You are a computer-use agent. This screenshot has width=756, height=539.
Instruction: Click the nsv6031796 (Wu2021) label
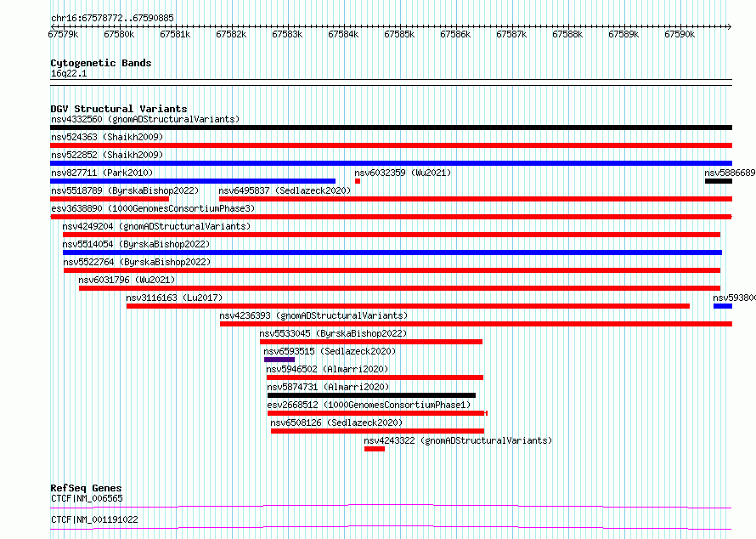click(127, 280)
